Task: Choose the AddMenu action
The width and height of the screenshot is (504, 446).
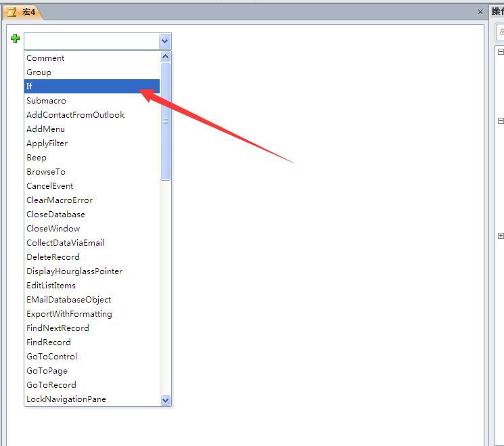Action: pyautogui.click(x=91, y=129)
